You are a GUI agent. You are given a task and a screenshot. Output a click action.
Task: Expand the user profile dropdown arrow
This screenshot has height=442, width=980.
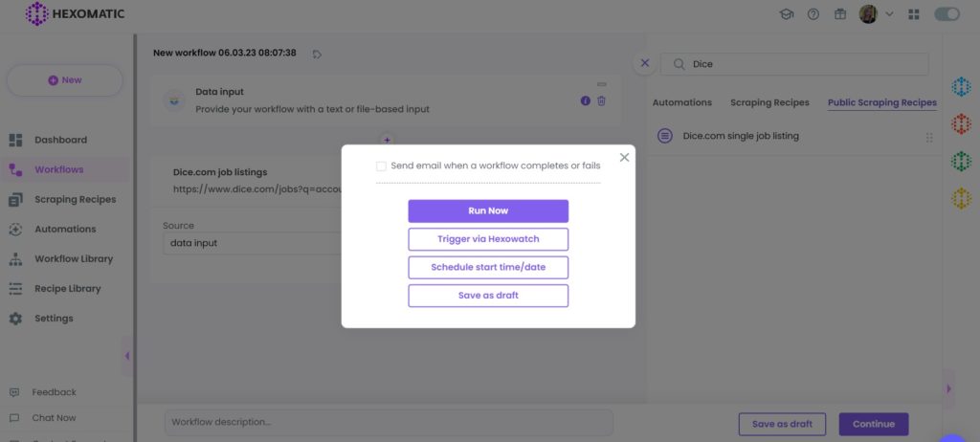[889, 13]
